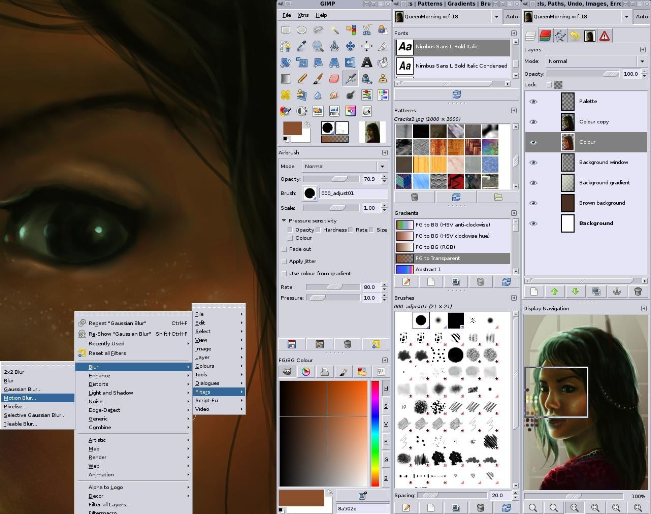The width and height of the screenshot is (651, 514).
Task: Hide the Colour copy layer
Action: point(534,122)
